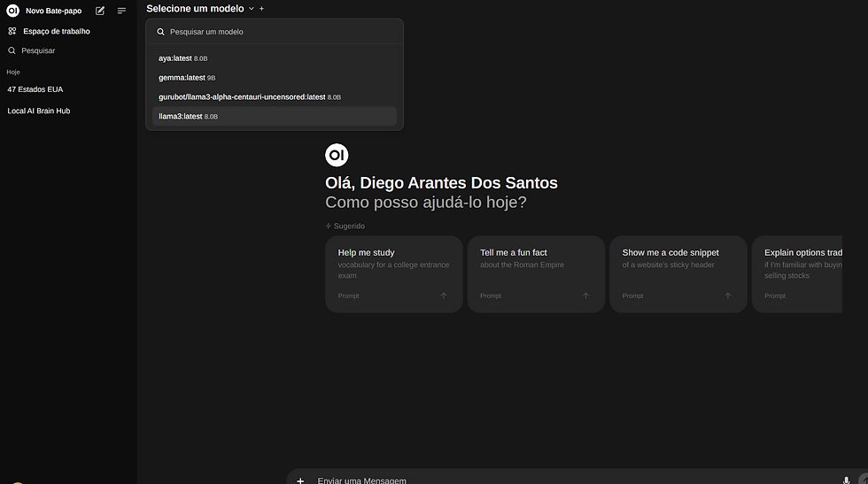Viewport: 868px width, 484px height.
Task: Focus the Enviar uma Mensagem input
Action: click(x=576, y=480)
